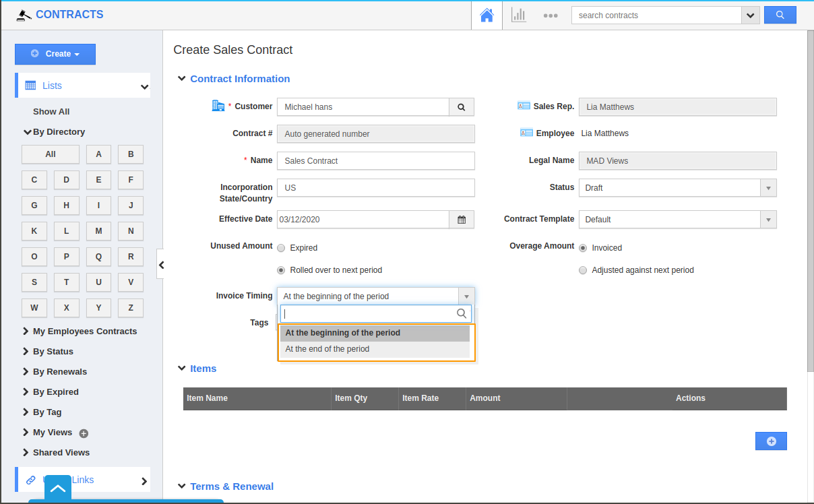Screen dimensions: 814x504
Task: Click the Item Qty column header
Action: pyautogui.click(x=365, y=398)
